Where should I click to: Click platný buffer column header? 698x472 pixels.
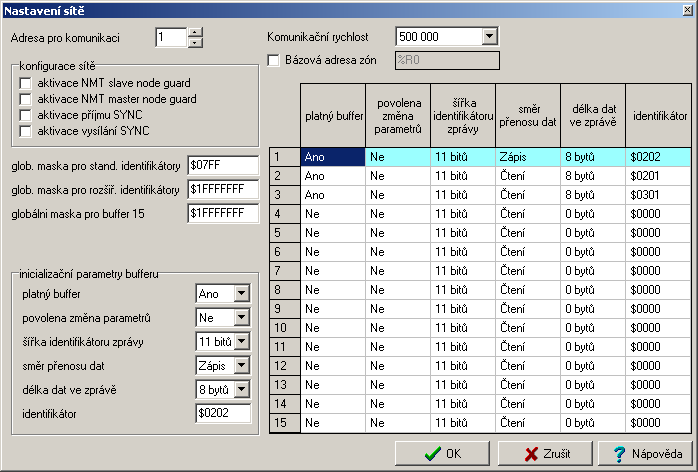click(x=333, y=116)
